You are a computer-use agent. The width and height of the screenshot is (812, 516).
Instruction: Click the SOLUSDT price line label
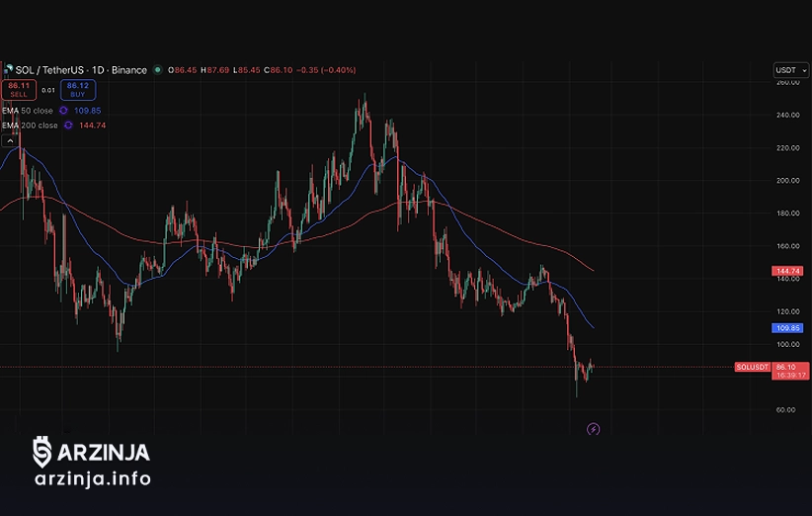coord(753,367)
